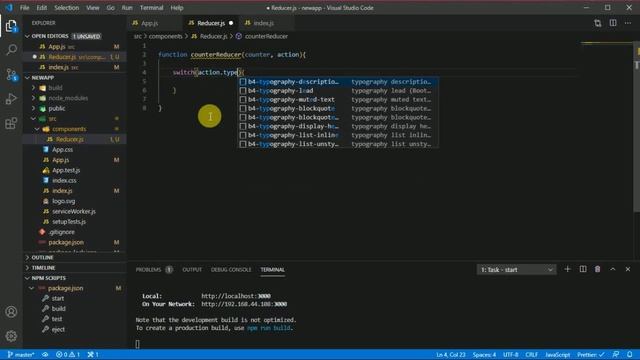Run the build npm script

58,309
